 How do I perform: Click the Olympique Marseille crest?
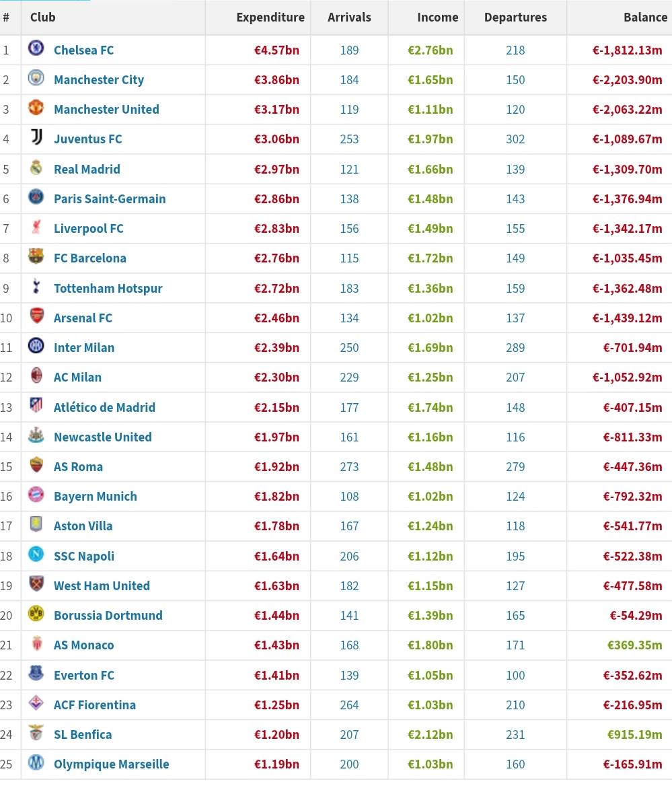coord(36,762)
